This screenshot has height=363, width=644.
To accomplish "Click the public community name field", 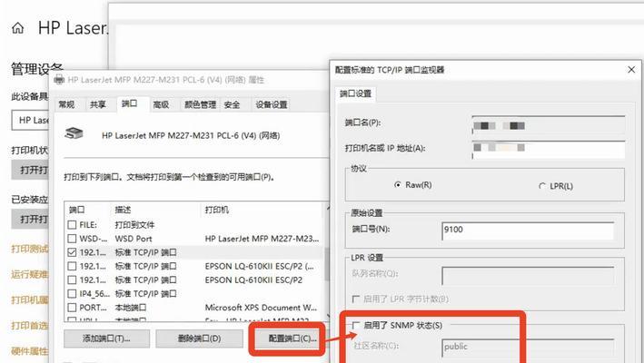I will [x=528, y=347].
